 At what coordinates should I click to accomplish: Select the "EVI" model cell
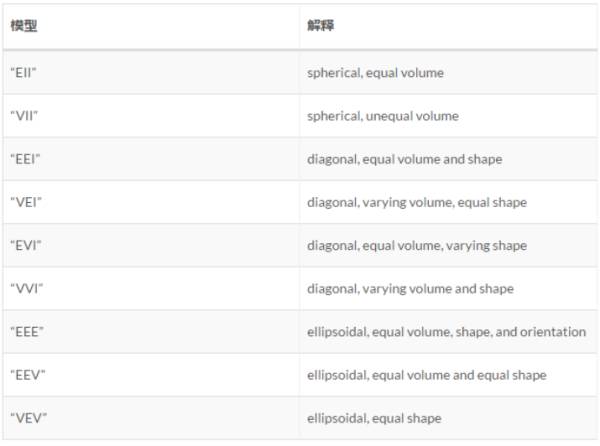(25, 245)
